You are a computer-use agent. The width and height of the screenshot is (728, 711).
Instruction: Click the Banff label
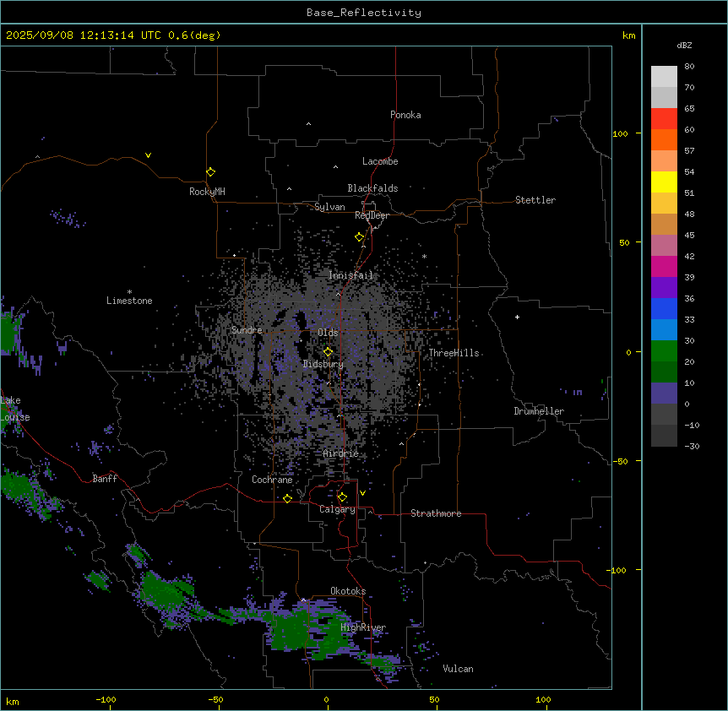105,479
